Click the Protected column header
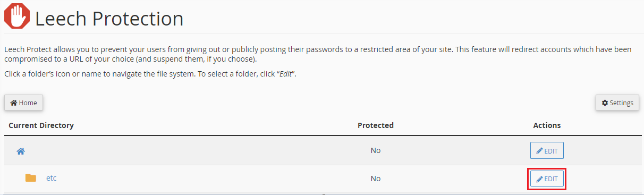Viewport: 644px width, 195px height. [x=376, y=125]
